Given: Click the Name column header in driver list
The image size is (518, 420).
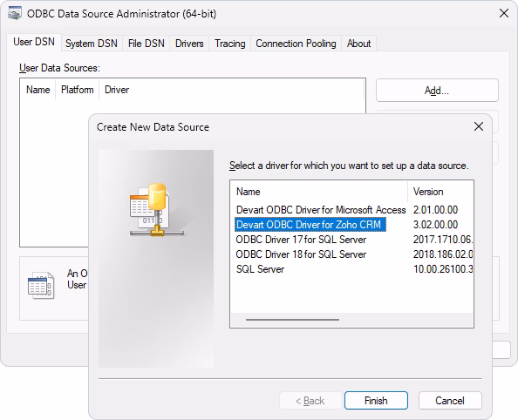Looking at the screenshot, I should [x=319, y=192].
